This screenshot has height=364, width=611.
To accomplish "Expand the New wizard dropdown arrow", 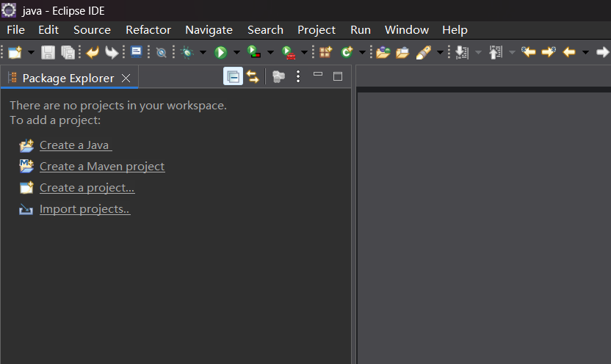I will pos(31,52).
